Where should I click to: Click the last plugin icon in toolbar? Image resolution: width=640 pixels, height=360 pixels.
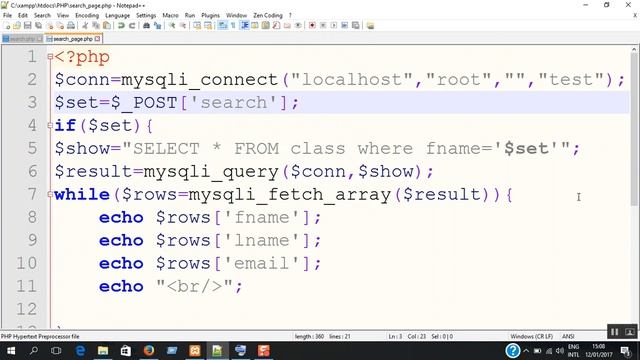(x=370, y=25)
